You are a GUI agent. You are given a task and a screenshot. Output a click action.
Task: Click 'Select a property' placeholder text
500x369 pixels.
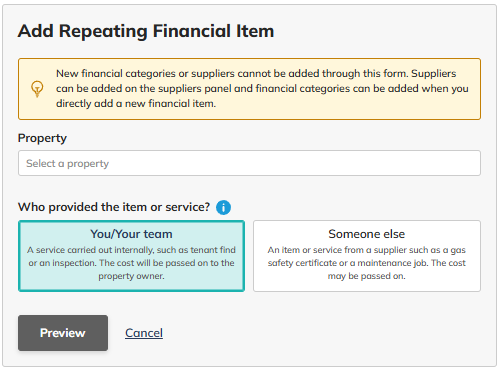click(x=68, y=163)
